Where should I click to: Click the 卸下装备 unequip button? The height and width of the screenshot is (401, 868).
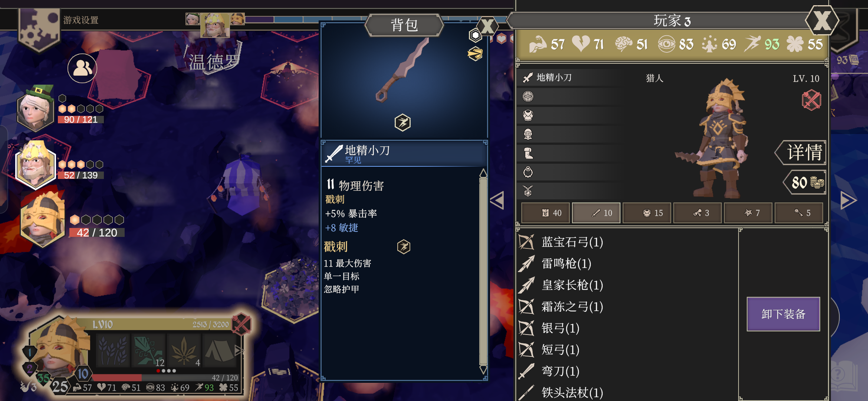[x=783, y=314]
